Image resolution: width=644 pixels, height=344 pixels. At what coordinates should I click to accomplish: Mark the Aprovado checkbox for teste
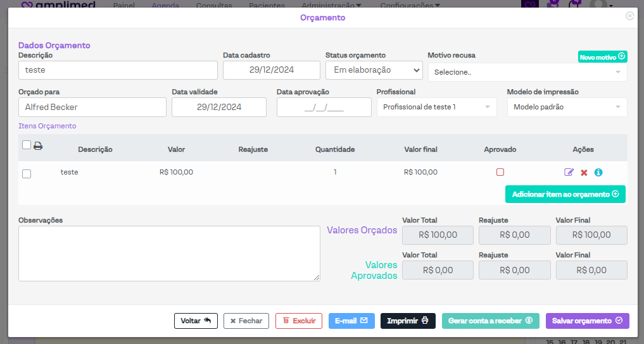(x=500, y=172)
